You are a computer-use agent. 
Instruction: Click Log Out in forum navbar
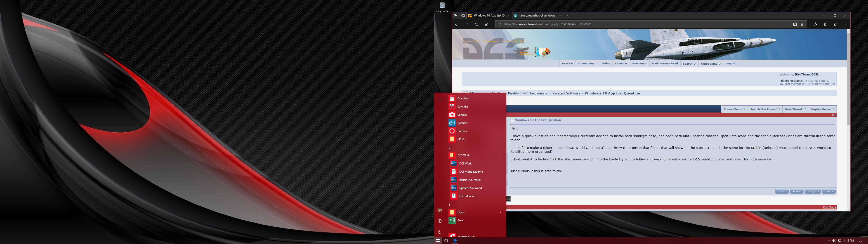(x=731, y=63)
